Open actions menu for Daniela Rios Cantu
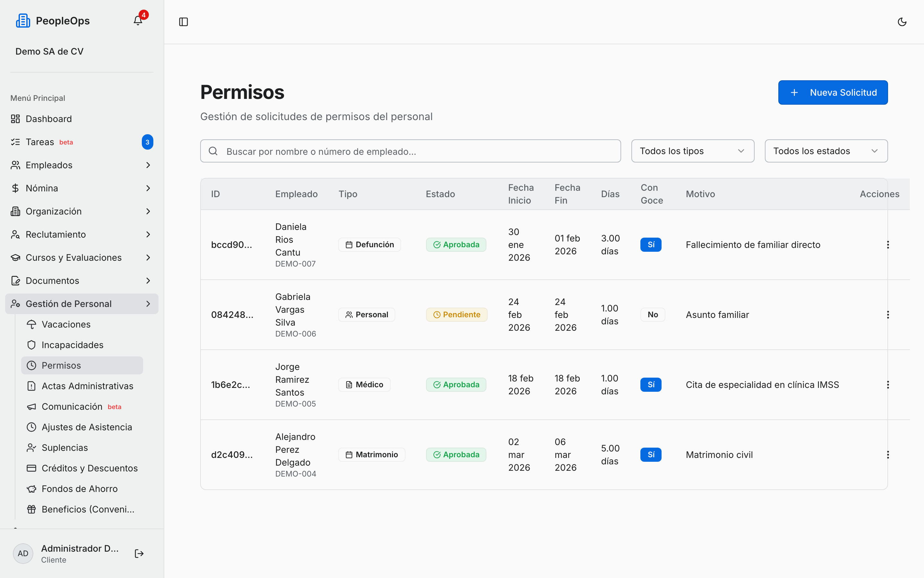The height and width of the screenshot is (578, 924). tap(888, 245)
